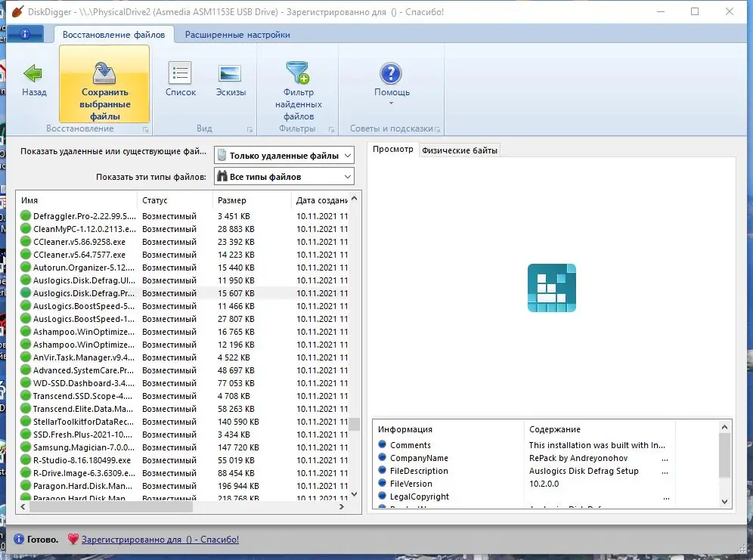Open Фильтр найденных файлов filter
This screenshot has height=560, width=753.
[x=298, y=91]
